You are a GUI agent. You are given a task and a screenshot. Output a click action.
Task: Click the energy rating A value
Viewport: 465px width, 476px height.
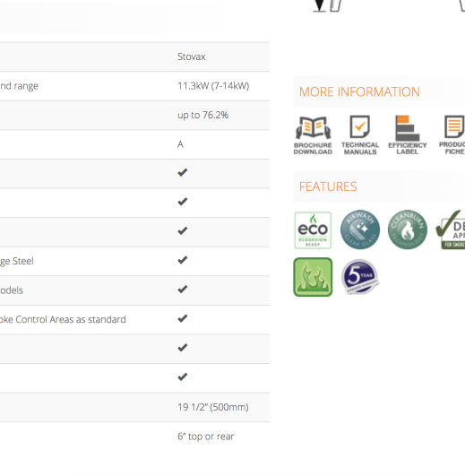pos(180,144)
